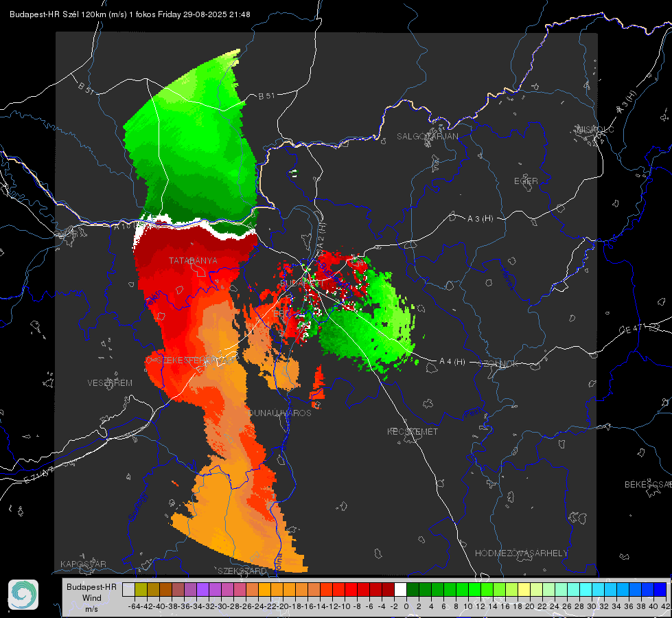Viewport: 672px width, 618px height.
Task: Click the EGER city label
Action: click(x=526, y=181)
